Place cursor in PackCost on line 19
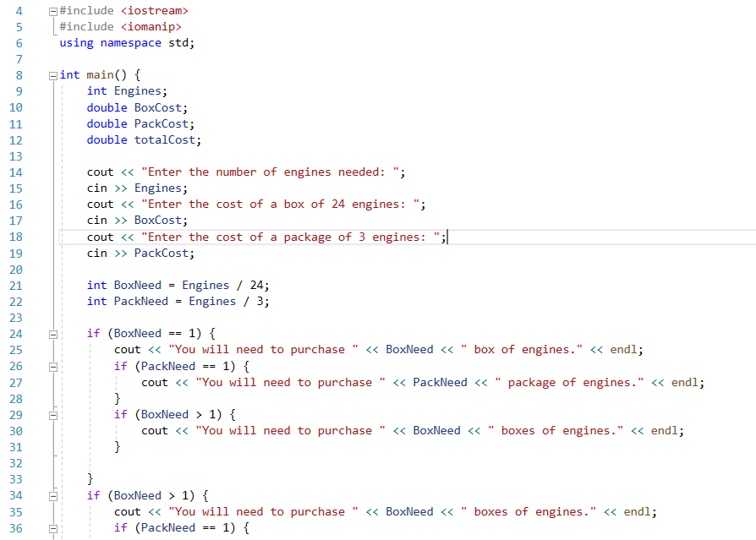 coord(163,253)
